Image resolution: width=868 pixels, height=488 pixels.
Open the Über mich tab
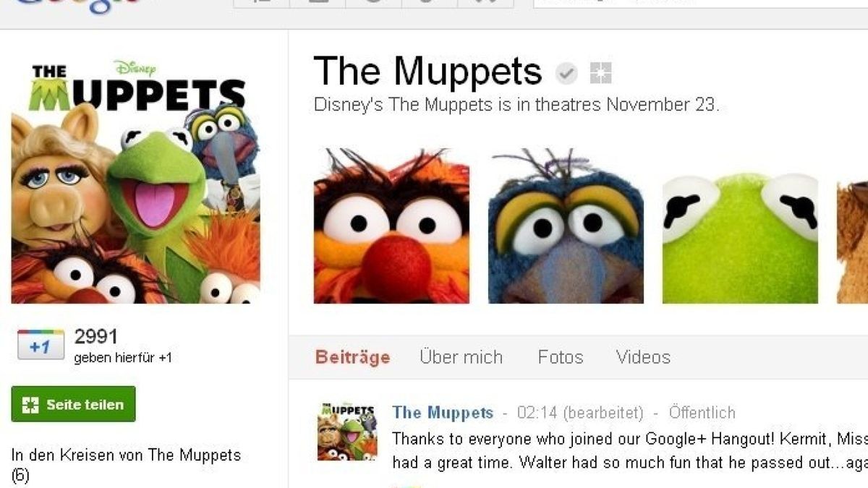tap(461, 357)
